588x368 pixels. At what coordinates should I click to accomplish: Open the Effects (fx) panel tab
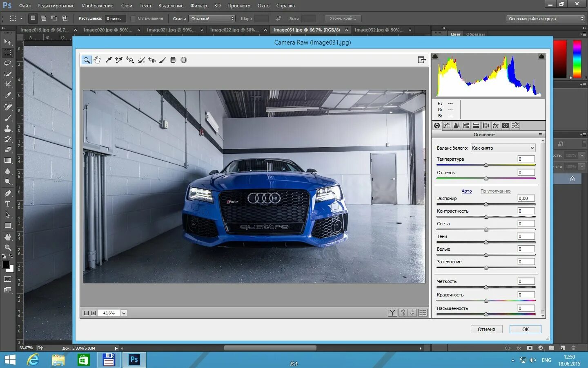pos(496,126)
